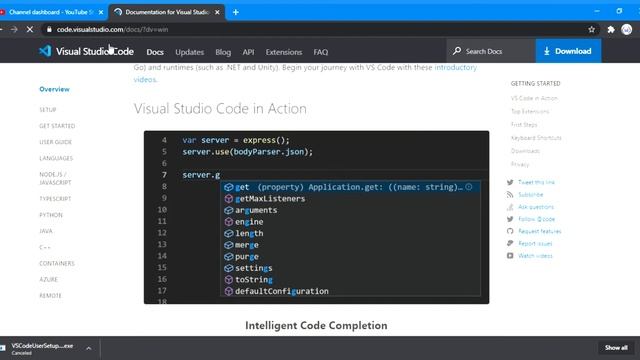Click the Search Docs input field

pyautogui.click(x=491, y=51)
